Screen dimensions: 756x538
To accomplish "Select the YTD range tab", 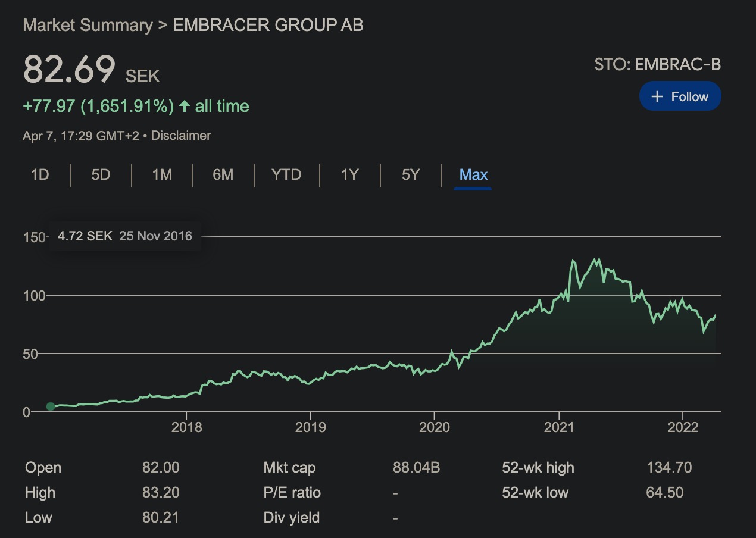I will tap(286, 175).
